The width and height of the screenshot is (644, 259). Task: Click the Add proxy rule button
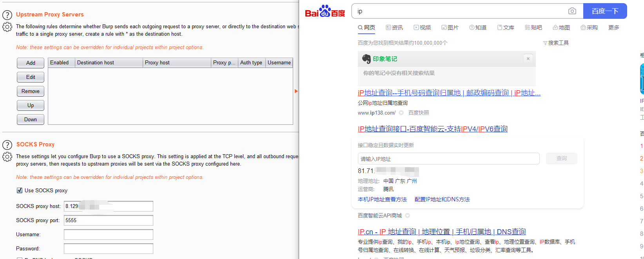pos(31,63)
